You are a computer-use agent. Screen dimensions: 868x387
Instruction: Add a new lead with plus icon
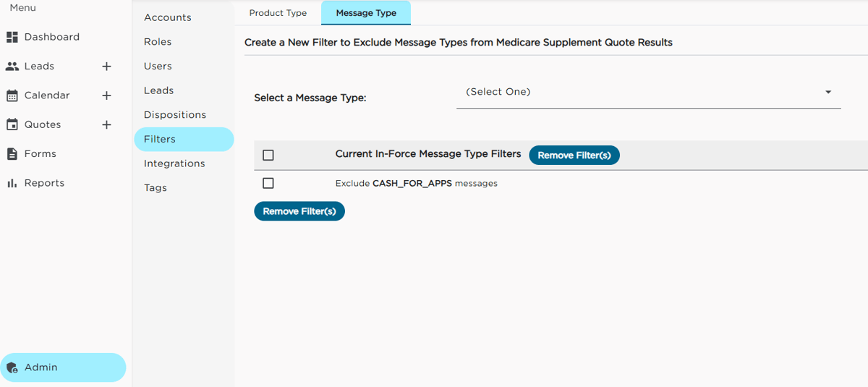tap(106, 67)
